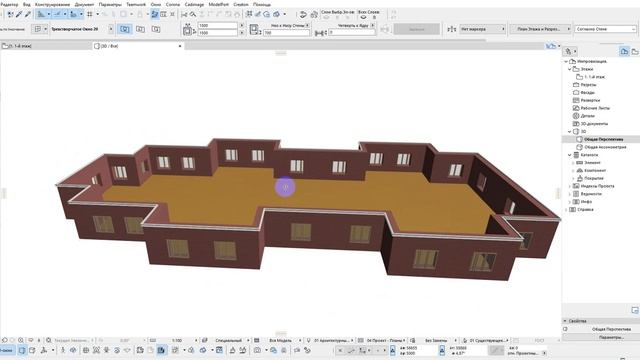Open the Cadimage menu

(x=194, y=4)
